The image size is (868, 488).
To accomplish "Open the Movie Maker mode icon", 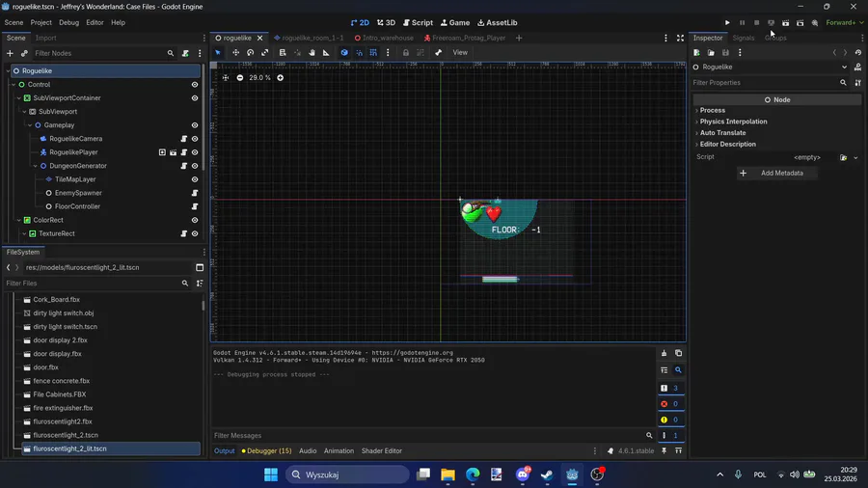I will coord(815,23).
